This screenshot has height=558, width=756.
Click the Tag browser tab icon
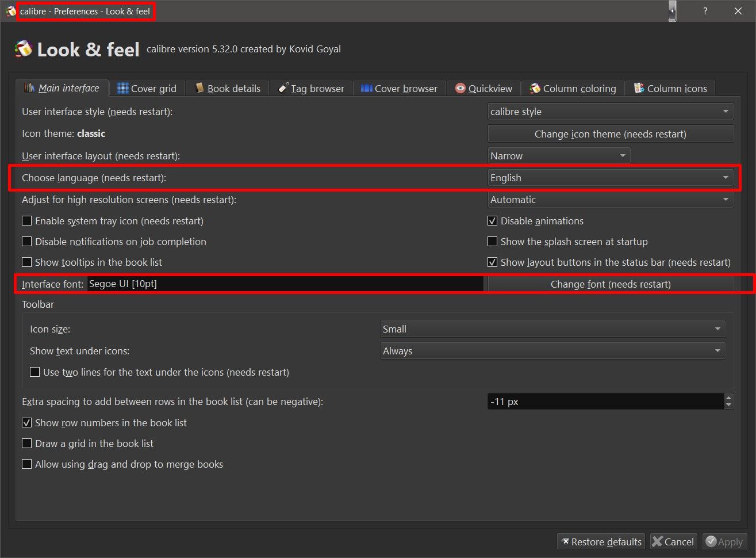pos(283,88)
